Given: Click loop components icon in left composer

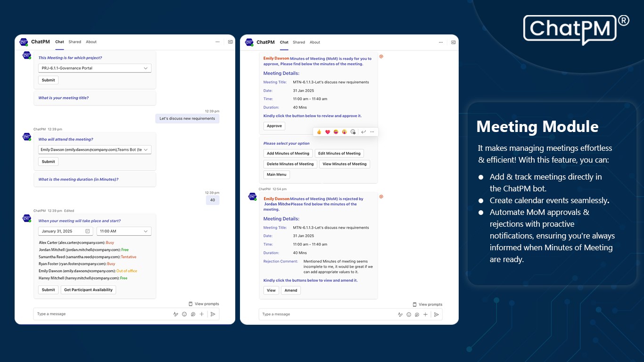Looking at the screenshot, I should (193, 314).
